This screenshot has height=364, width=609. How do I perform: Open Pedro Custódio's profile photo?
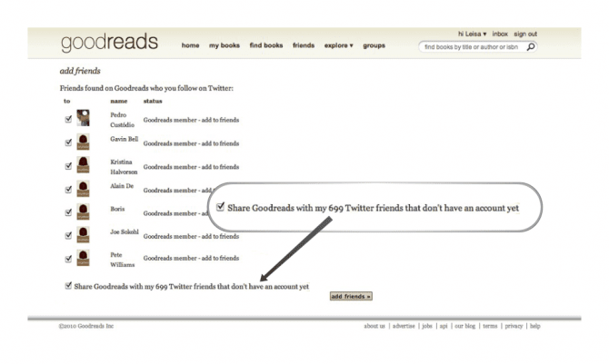coord(83,118)
